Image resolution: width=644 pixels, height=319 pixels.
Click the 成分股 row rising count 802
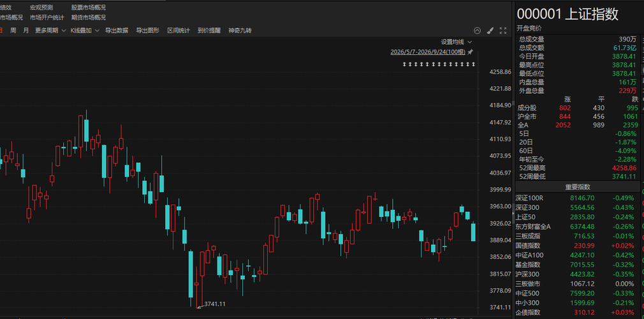point(565,108)
